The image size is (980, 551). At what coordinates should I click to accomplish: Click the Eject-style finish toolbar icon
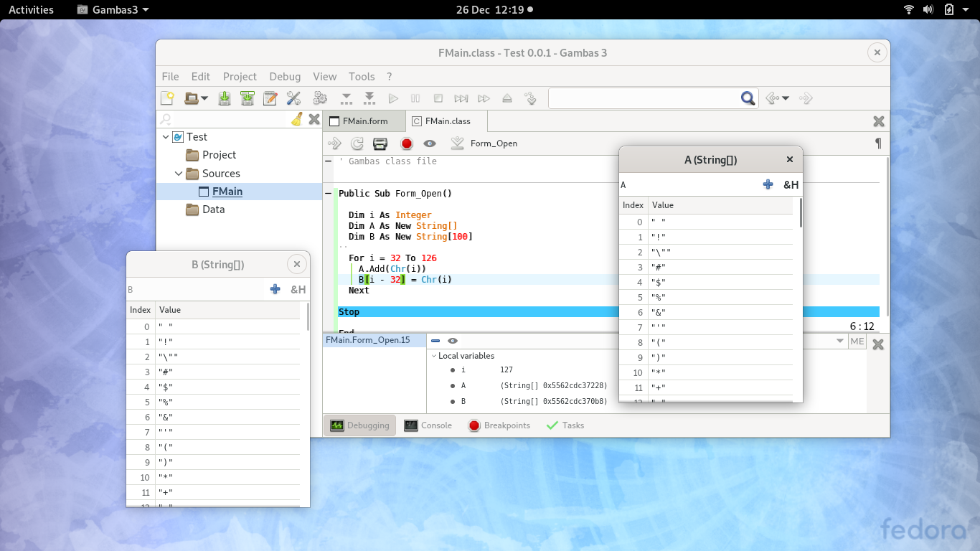pos(507,98)
